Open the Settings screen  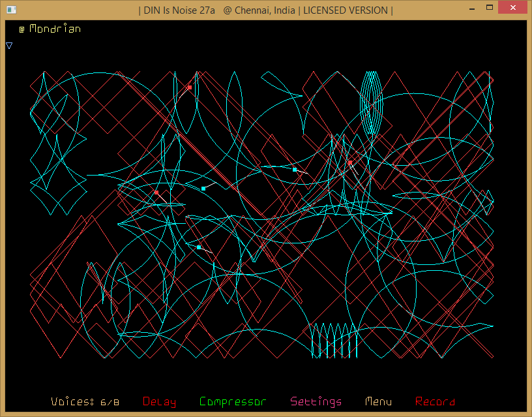[x=316, y=402]
